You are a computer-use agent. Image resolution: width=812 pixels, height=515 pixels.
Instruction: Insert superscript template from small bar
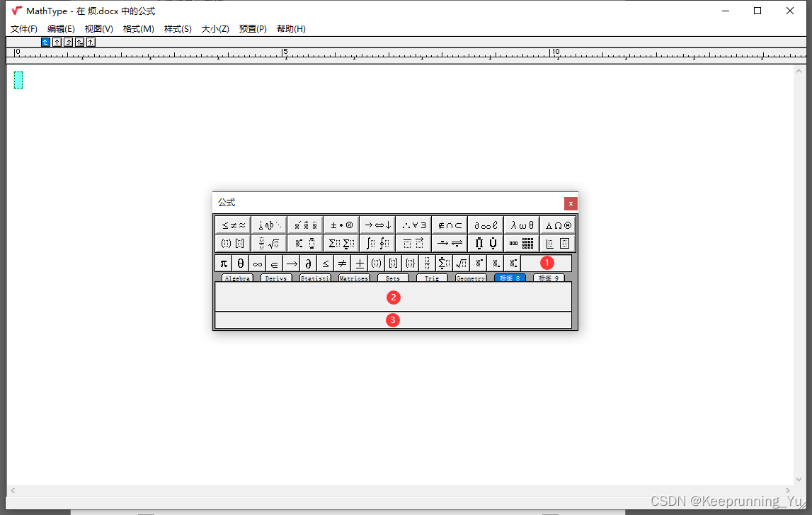click(478, 264)
